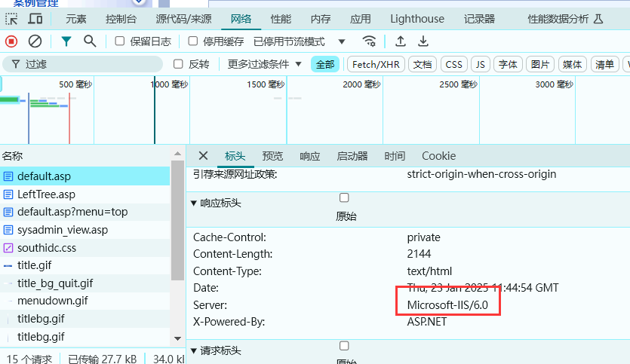
Task: Click the inspect element picker icon
Action: point(11,19)
